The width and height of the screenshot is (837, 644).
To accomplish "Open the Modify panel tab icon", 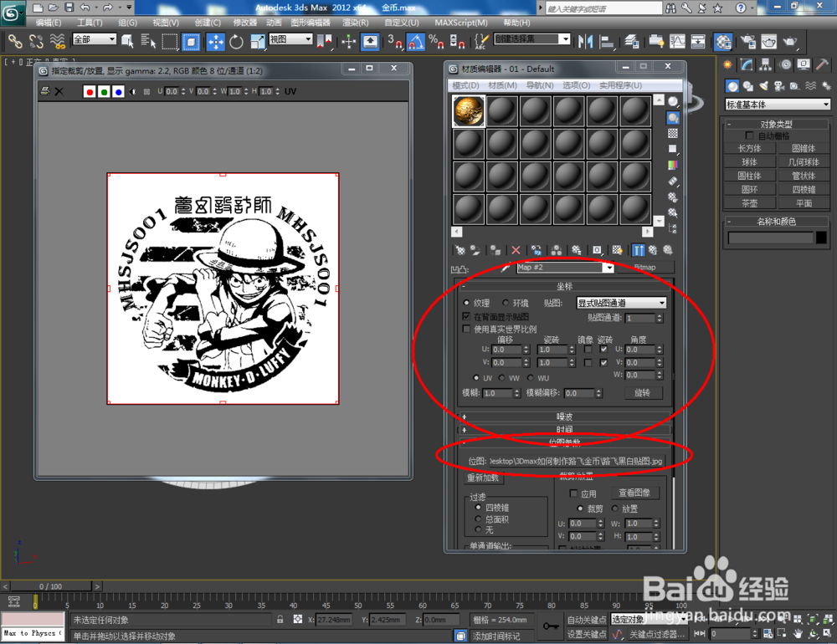I will click(x=747, y=64).
